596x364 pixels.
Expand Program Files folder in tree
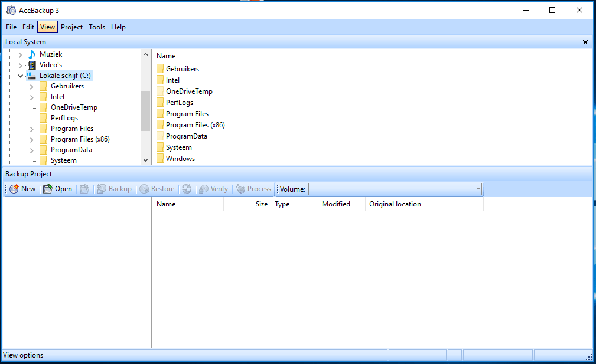pos(32,129)
